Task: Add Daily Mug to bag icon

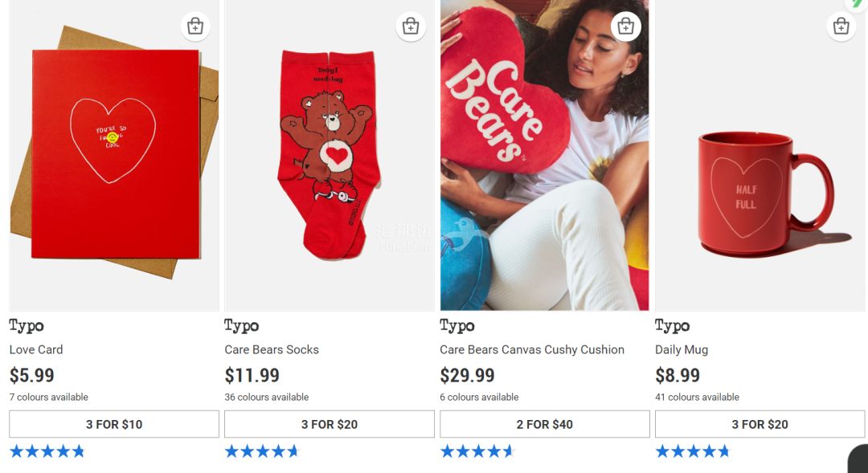Action: (x=841, y=27)
